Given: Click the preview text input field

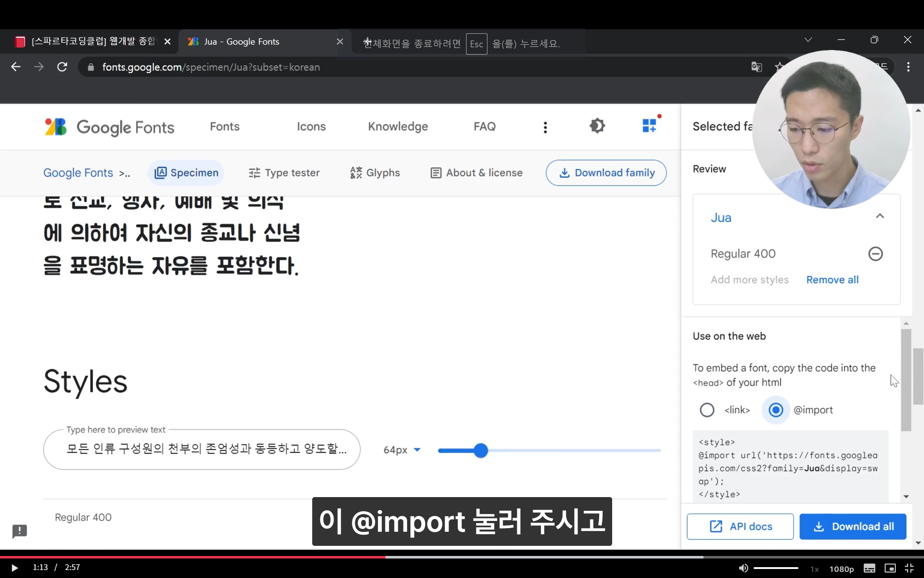Looking at the screenshot, I should (202, 449).
